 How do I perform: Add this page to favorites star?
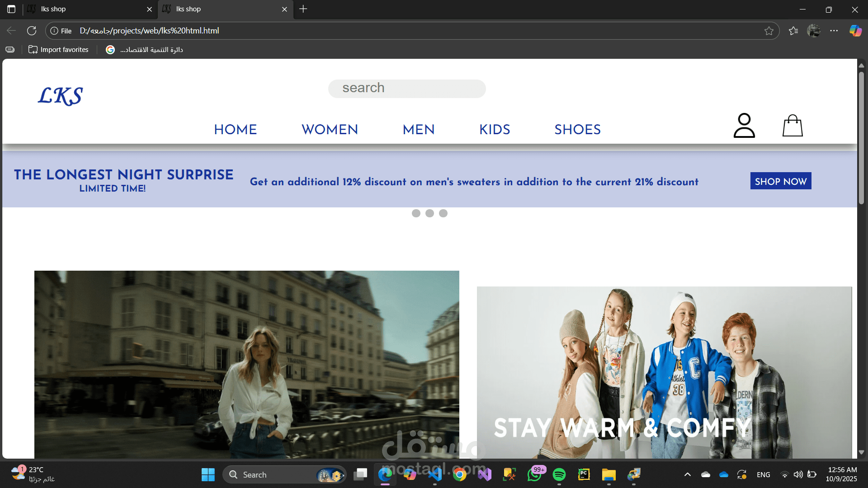coord(769,31)
